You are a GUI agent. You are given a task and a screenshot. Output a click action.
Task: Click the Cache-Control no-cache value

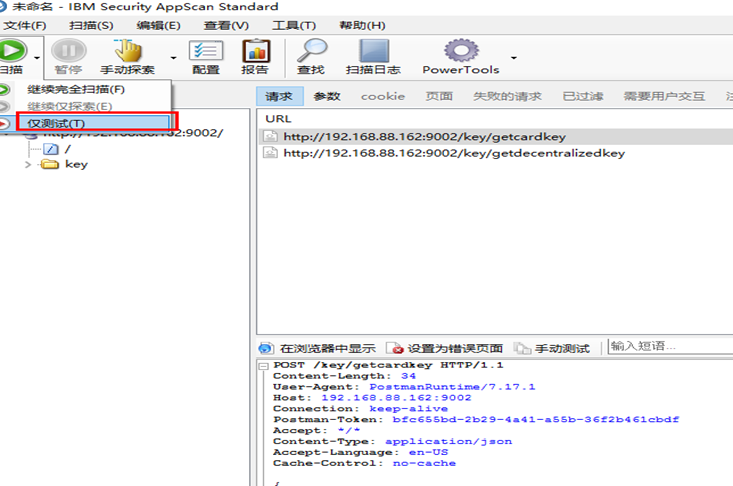(x=424, y=463)
